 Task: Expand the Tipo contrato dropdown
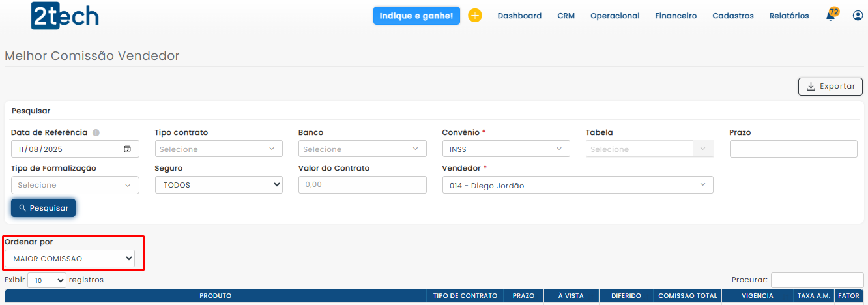click(218, 149)
